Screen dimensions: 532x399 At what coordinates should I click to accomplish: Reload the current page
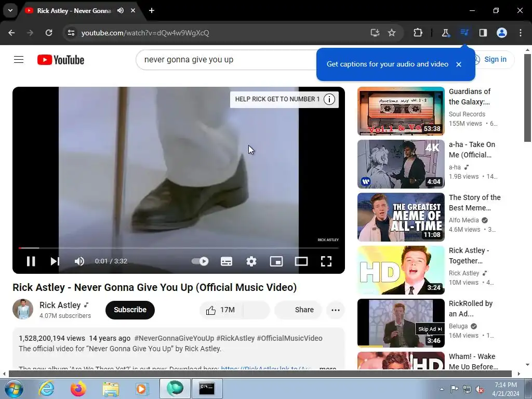pyautogui.click(x=49, y=33)
